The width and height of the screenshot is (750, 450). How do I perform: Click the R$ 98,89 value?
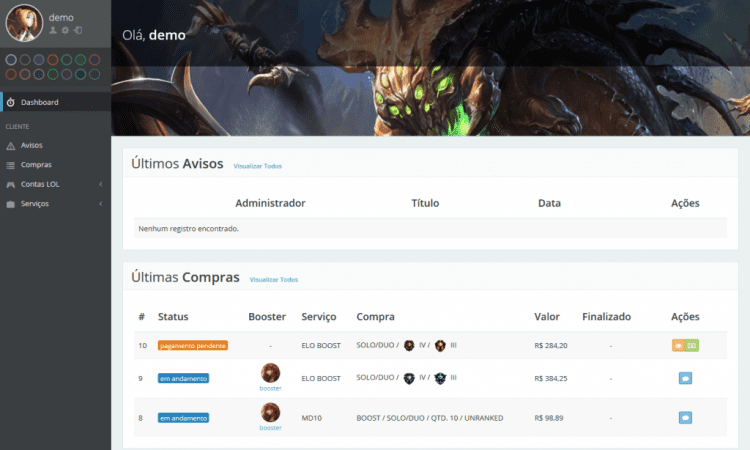(x=549, y=418)
